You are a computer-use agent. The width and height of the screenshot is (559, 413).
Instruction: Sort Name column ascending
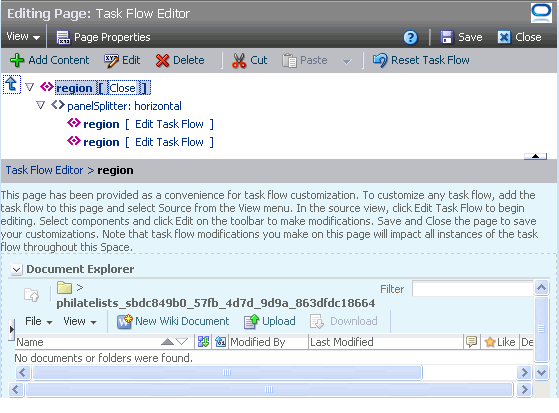point(167,342)
